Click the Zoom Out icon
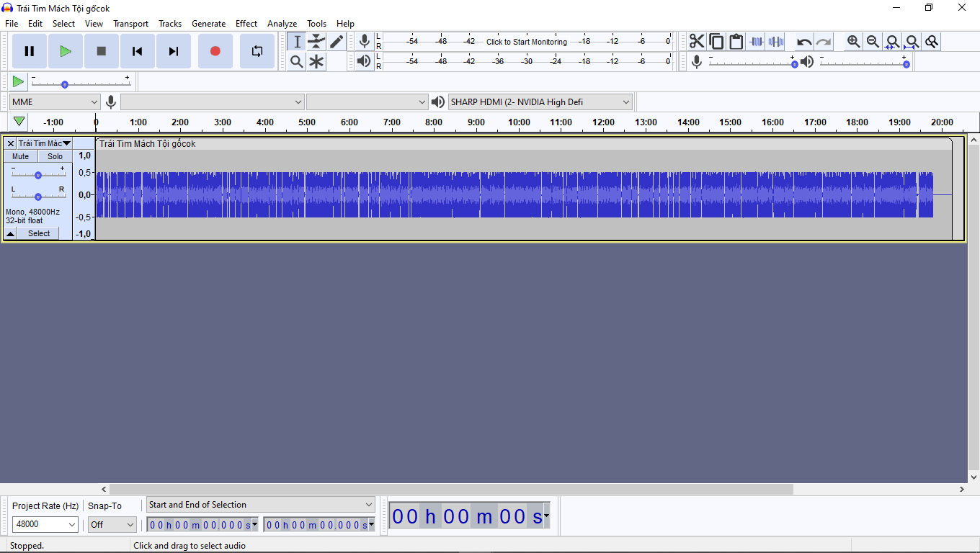The height and width of the screenshot is (553, 980). point(873,42)
